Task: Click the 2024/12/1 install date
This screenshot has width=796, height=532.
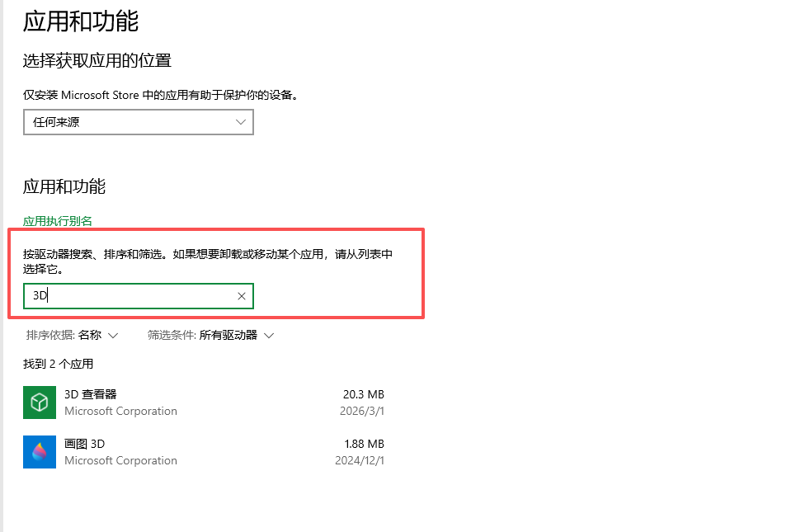Action: 360,460
